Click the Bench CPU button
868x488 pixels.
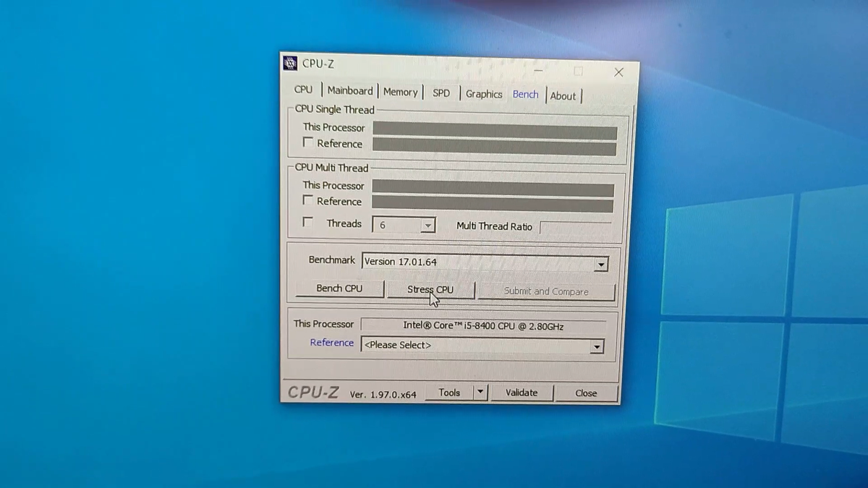coord(339,288)
